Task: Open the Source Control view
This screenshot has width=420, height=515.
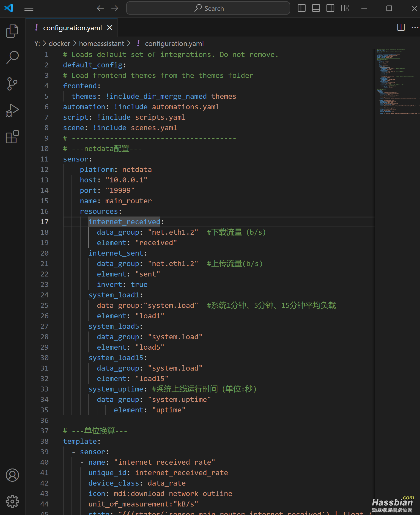Action: (12, 84)
